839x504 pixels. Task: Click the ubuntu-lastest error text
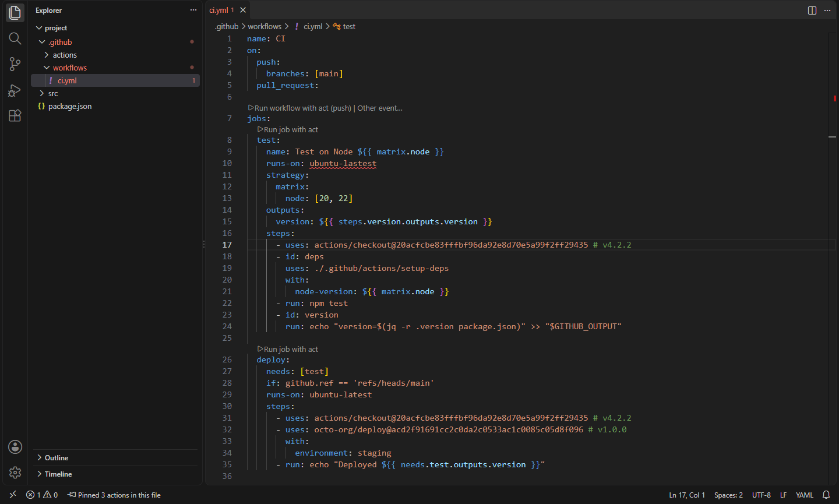[x=343, y=163]
